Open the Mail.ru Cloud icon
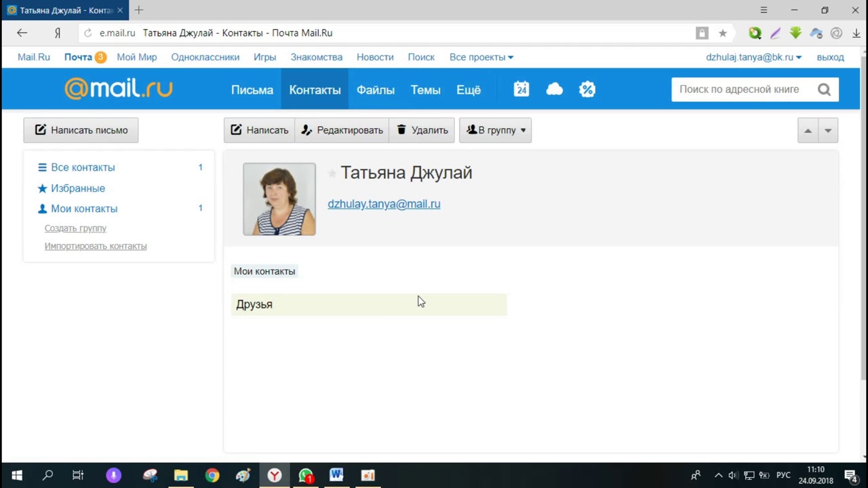868x488 pixels. click(555, 89)
